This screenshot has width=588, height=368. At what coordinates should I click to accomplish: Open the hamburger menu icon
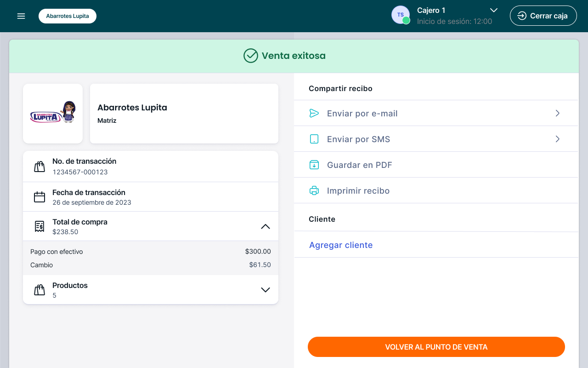pyautogui.click(x=21, y=16)
